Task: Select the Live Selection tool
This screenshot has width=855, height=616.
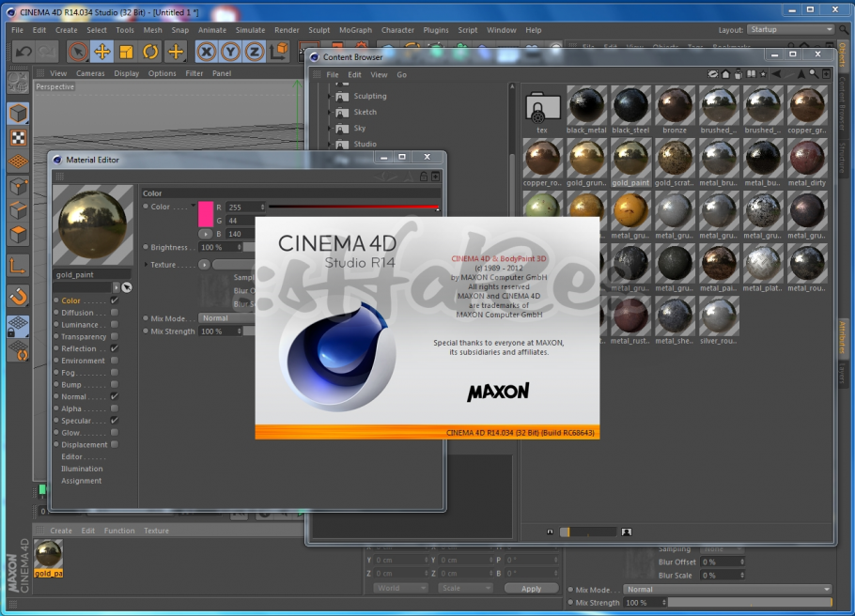Action: coord(78,52)
